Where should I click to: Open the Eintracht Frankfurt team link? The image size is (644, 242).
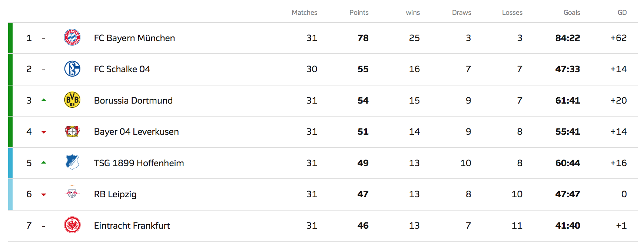(x=132, y=226)
